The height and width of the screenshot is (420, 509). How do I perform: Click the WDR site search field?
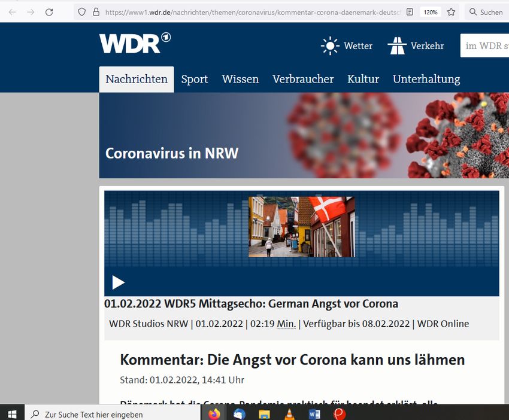[x=484, y=46]
